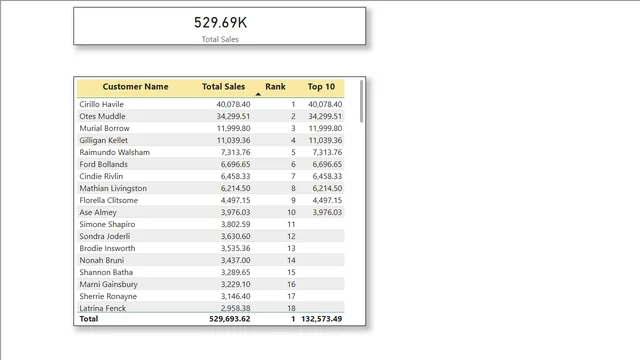This screenshot has width=640, height=360.
Task: Click the Rank column header
Action: pos(275,87)
